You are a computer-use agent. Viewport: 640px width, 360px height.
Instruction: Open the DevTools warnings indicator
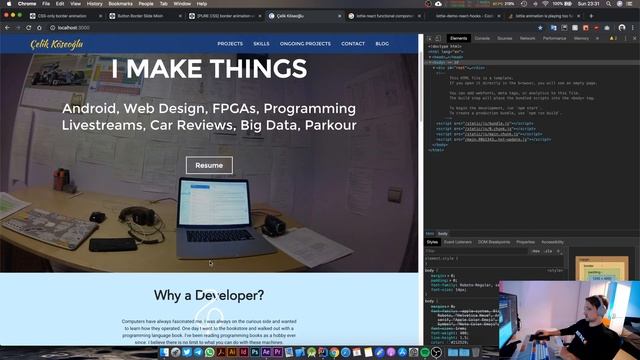pos(613,38)
